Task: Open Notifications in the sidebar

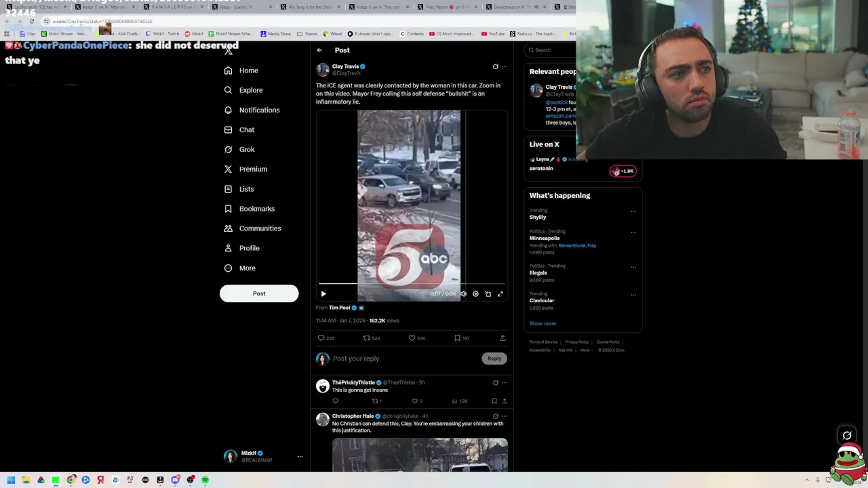Action: 252,110
